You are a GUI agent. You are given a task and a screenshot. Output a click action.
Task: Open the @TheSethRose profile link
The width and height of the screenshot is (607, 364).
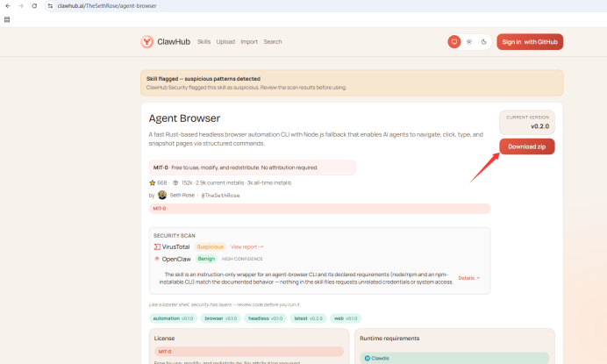pos(220,196)
